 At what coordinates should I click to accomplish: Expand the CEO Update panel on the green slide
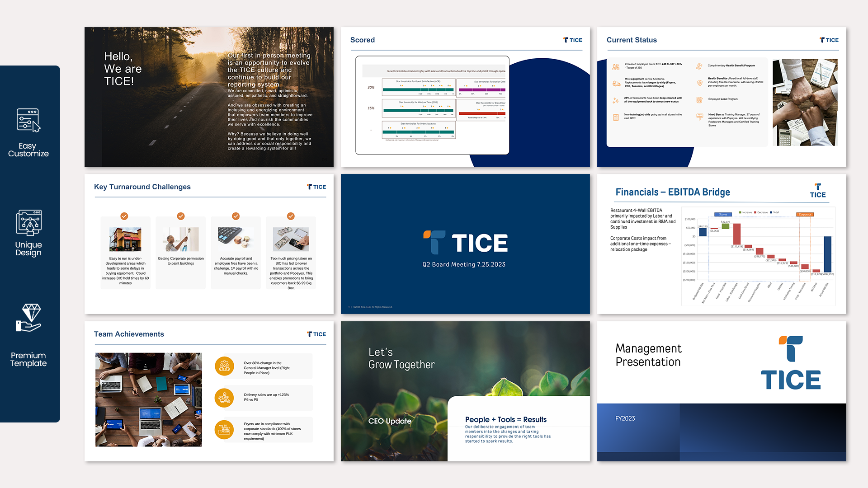tap(390, 421)
